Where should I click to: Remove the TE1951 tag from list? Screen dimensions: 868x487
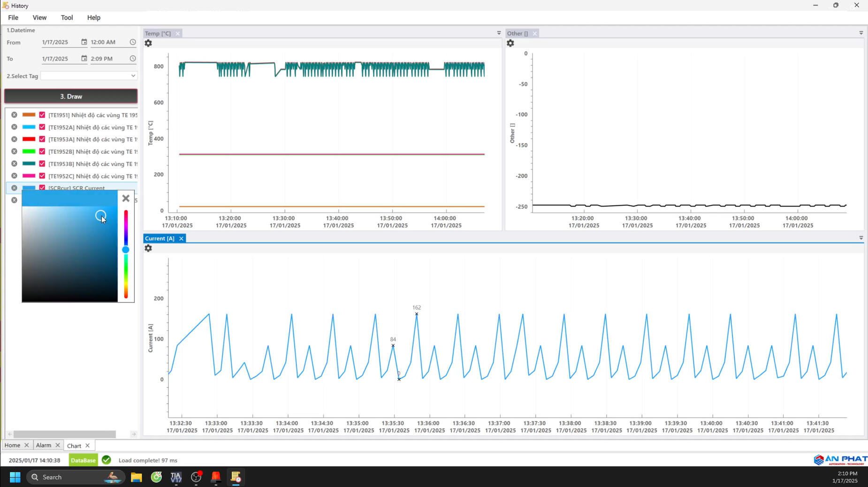(x=14, y=115)
